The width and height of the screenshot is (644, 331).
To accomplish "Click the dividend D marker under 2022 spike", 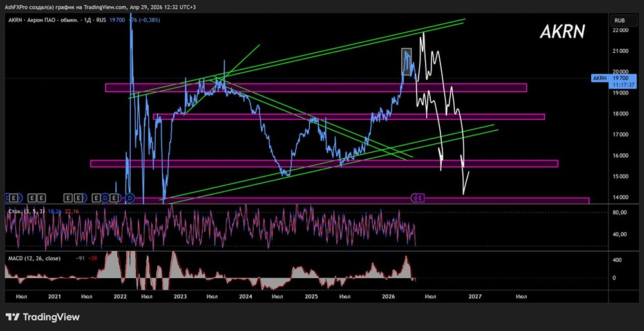I will pos(131,198).
